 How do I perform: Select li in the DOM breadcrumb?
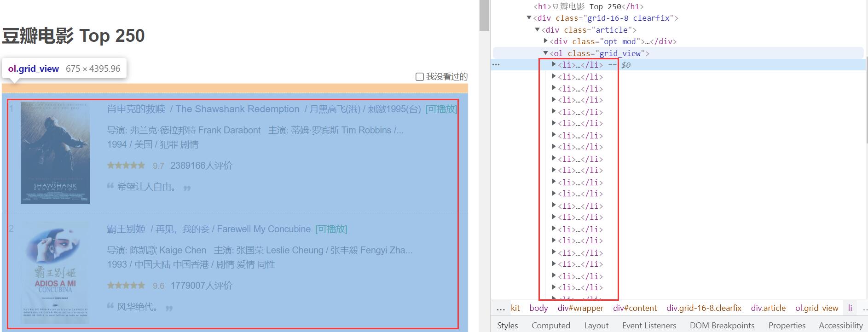pyautogui.click(x=850, y=308)
